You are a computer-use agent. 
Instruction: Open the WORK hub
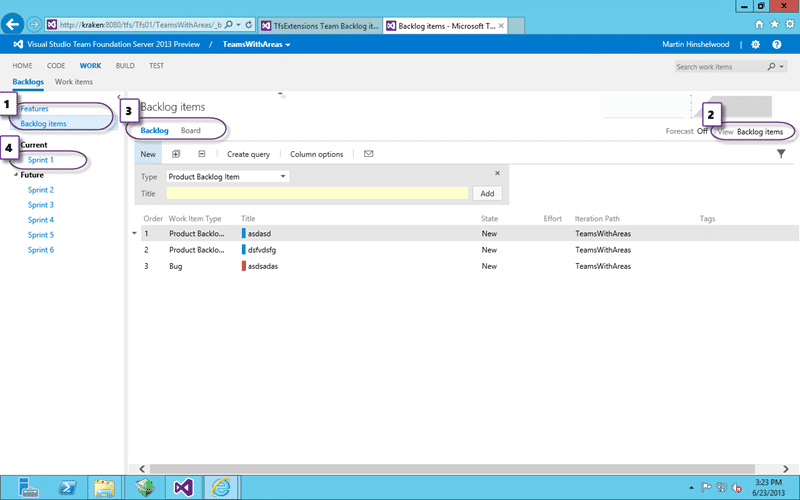pyautogui.click(x=90, y=65)
